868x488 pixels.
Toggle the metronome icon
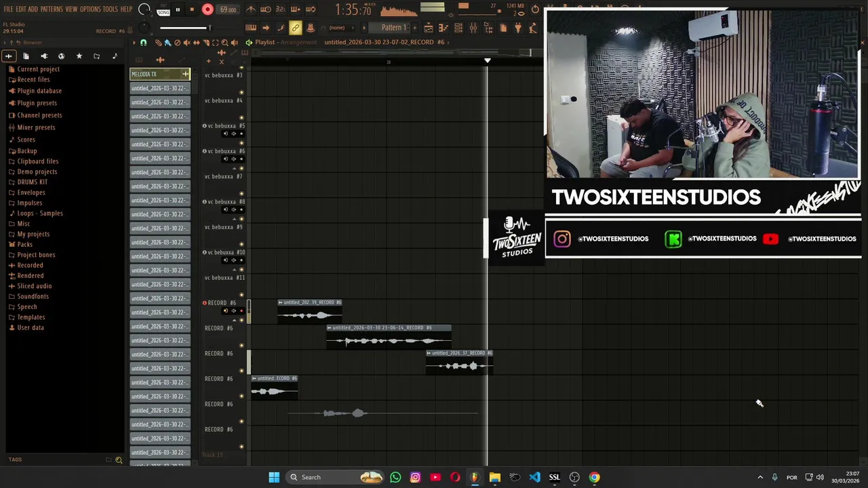point(251,9)
